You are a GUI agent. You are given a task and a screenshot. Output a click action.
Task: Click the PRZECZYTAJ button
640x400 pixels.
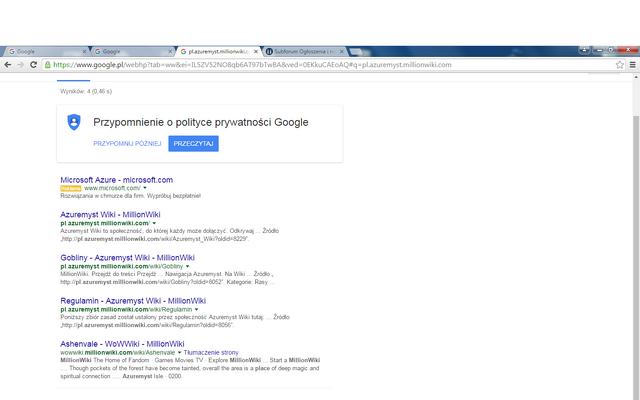pyautogui.click(x=193, y=144)
